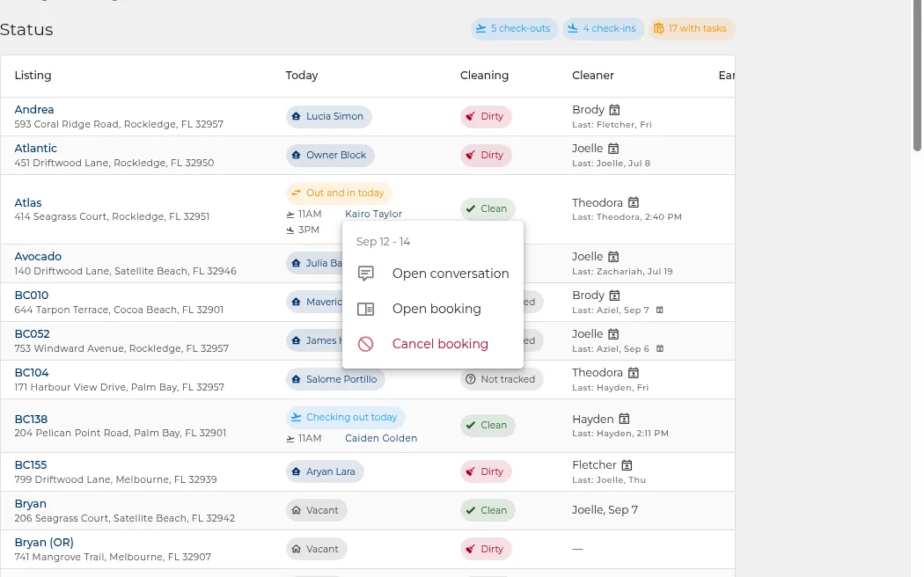This screenshot has height=577, width=924.
Task: Click calendar icon beside Joelle for Avocado
Action: click(613, 257)
